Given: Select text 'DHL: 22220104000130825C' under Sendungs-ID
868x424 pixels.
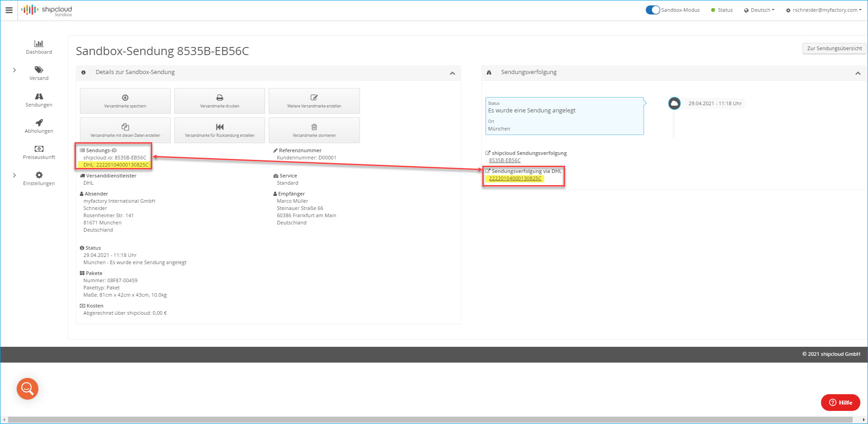Looking at the screenshot, I should coord(116,165).
